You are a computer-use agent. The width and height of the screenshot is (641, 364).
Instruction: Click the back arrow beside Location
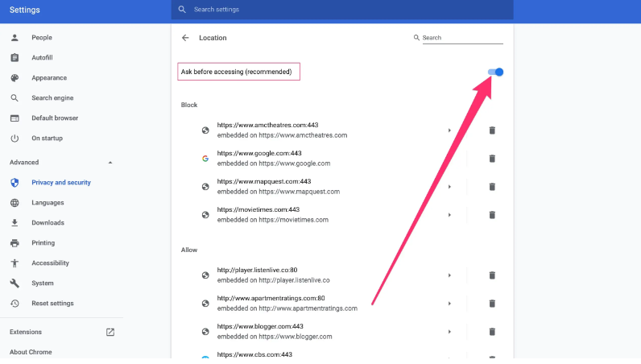(x=185, y=38)
